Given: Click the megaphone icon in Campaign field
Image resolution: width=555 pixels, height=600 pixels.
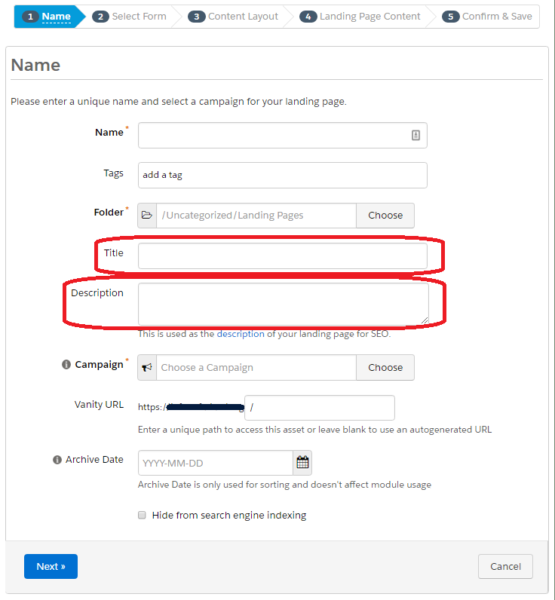Looking at the screenshot, I should pyautogui.click(x=147, y=367).
